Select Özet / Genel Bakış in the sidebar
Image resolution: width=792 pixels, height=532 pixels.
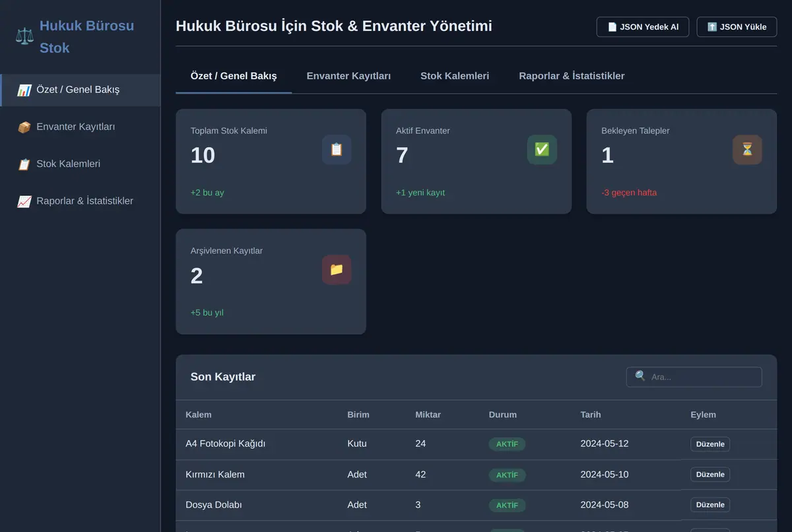[80, 90]
